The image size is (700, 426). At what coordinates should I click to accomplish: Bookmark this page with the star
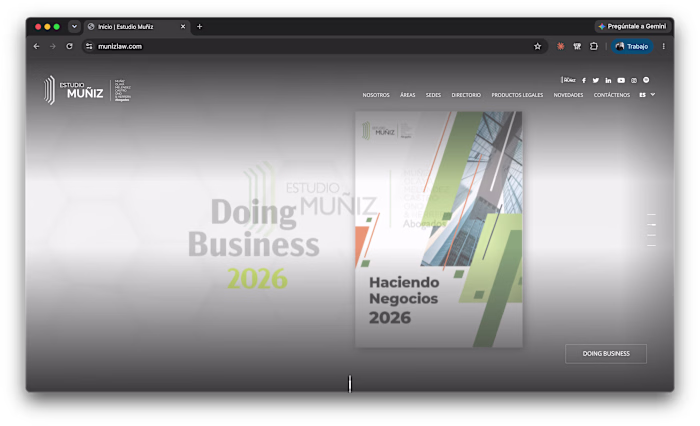point(538,46)
